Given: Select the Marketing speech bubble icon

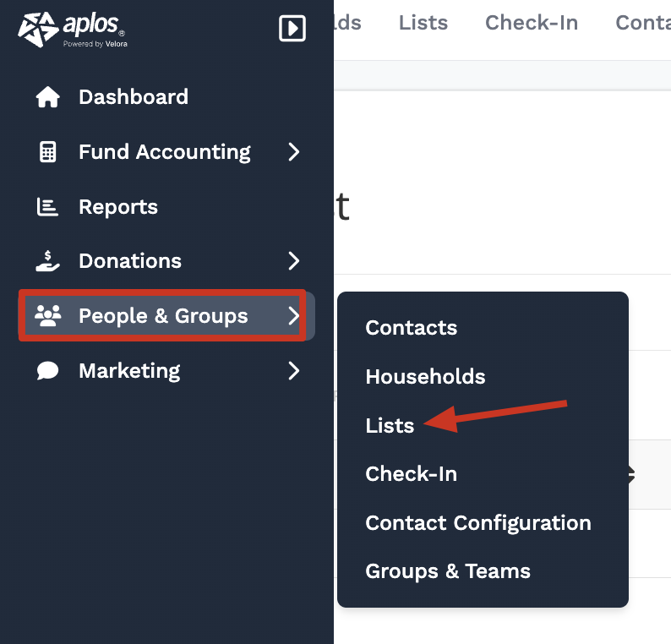Looking at the screenshot, I should pos(48,371).
